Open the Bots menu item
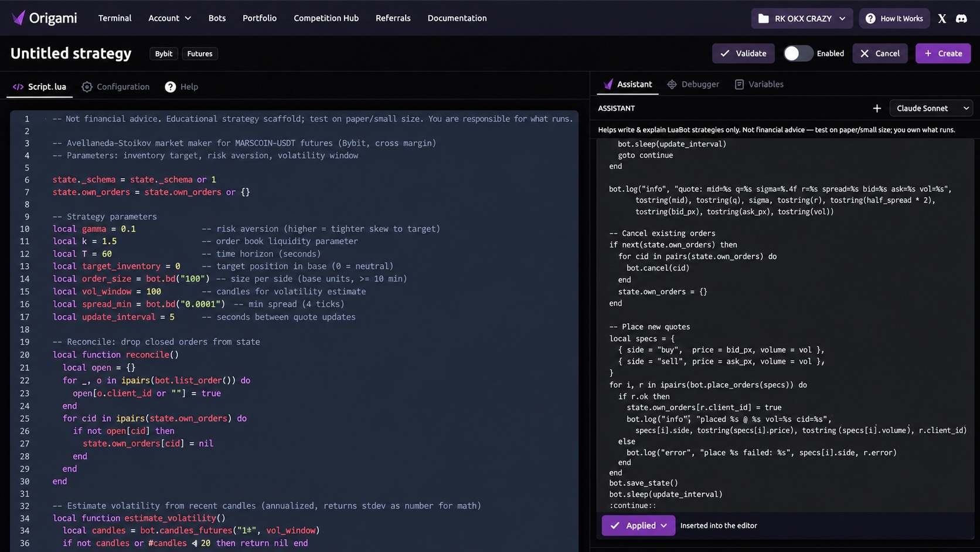 click(217, 18)
